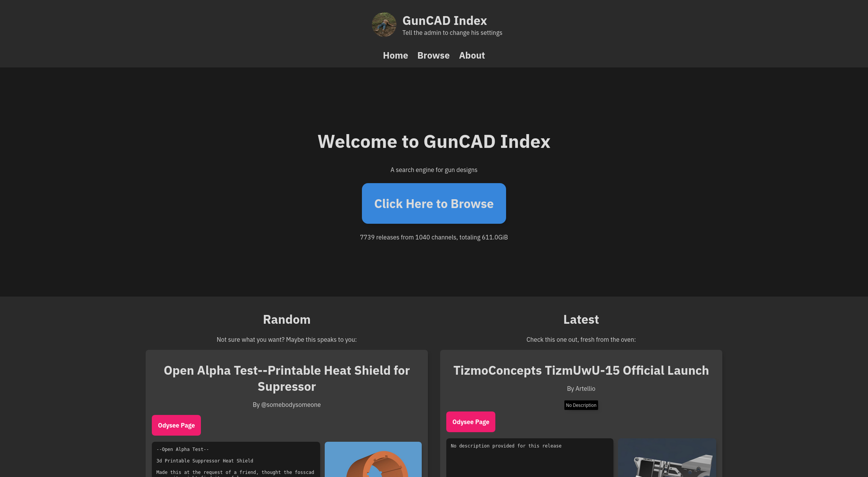The height and width of the screenshot is (477, 868).
Task: Click the GunCAD Index round logo avatar
Action: click(384, 25)
